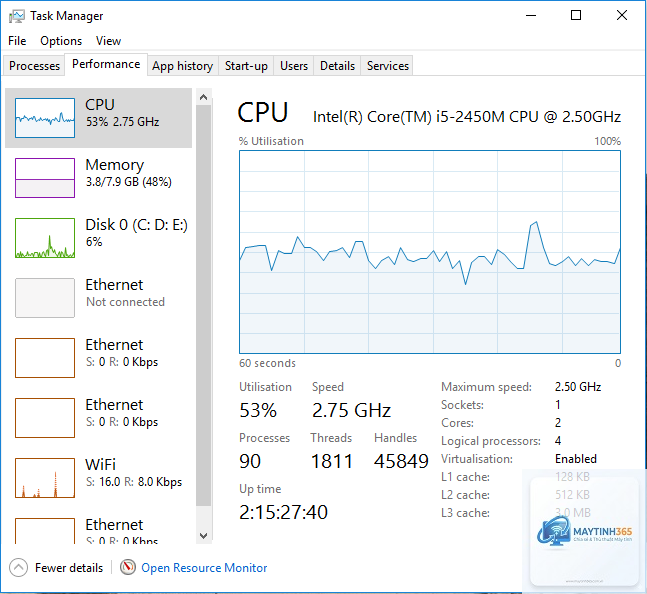Click the sidebar scrollbar thumb
This screenshot has width=647, height=594.
203,305
